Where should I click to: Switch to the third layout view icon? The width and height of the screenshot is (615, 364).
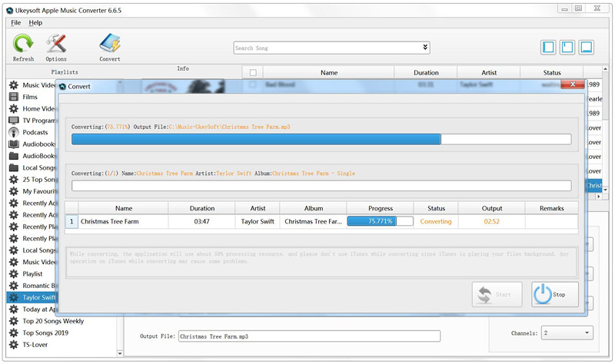(586, 48)
